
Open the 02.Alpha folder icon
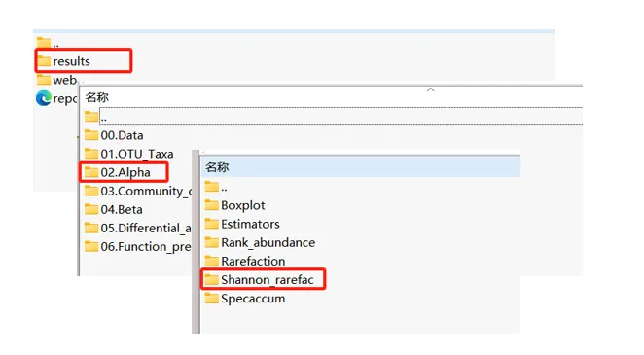point(91,172)
